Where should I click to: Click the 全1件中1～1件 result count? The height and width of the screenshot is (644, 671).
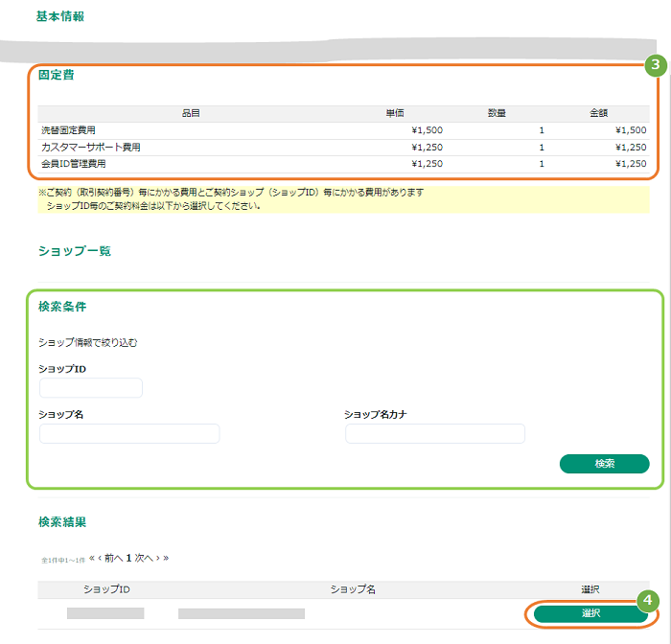[x=63, y=560]
